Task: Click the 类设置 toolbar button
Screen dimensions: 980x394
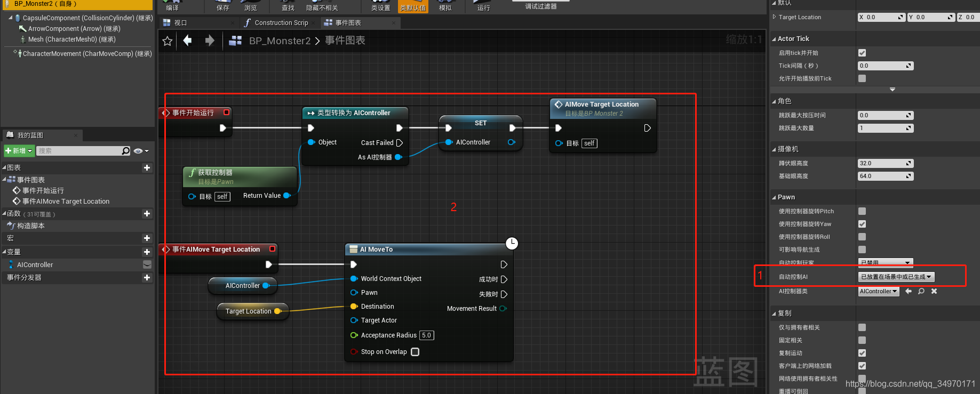Action: pos(380,6)
